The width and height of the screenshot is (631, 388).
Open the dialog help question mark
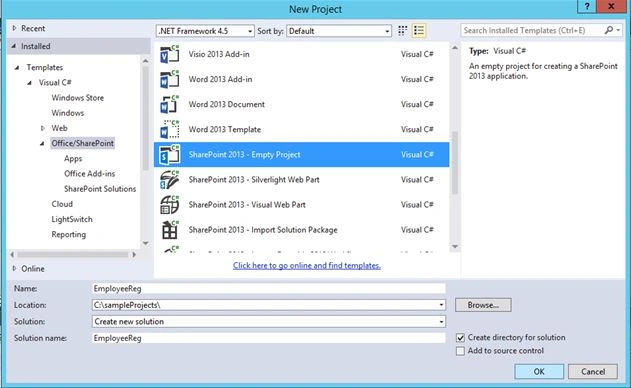point(587,6)
